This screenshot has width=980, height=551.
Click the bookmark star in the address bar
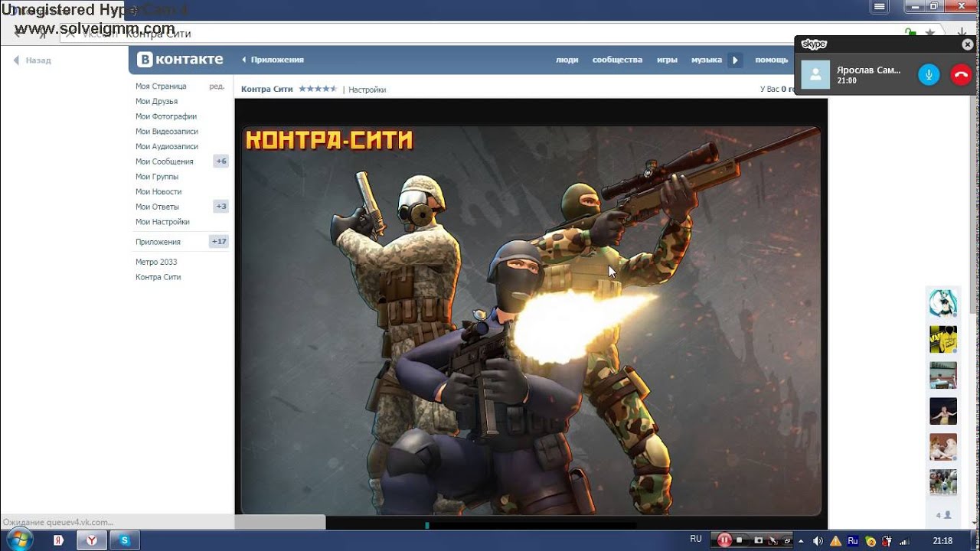click(x=930, y=33)
